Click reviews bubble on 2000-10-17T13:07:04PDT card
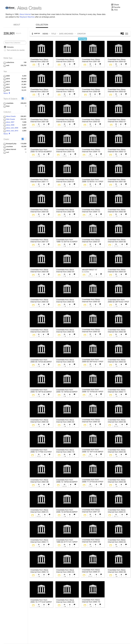 49,604
